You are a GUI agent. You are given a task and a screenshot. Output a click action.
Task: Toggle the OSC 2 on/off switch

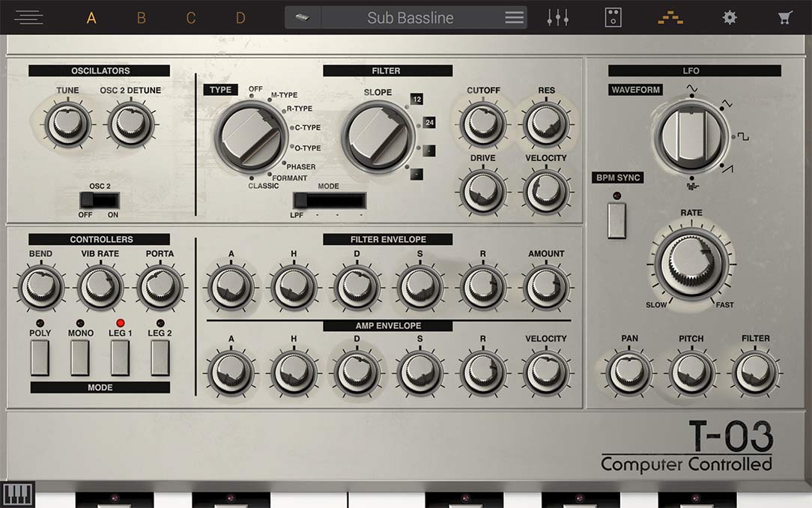pos(100,200)
